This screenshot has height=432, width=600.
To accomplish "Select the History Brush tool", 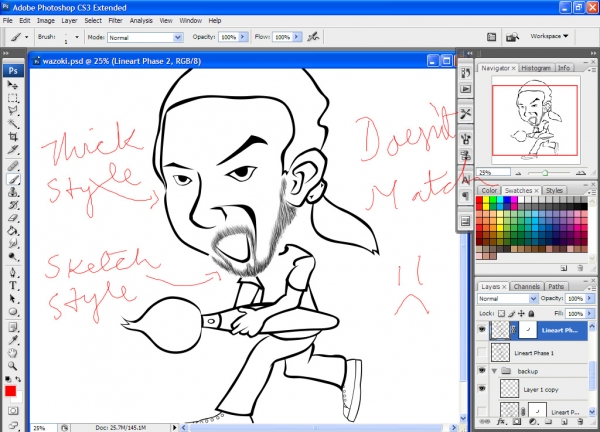I will click(x=13, y=205).
